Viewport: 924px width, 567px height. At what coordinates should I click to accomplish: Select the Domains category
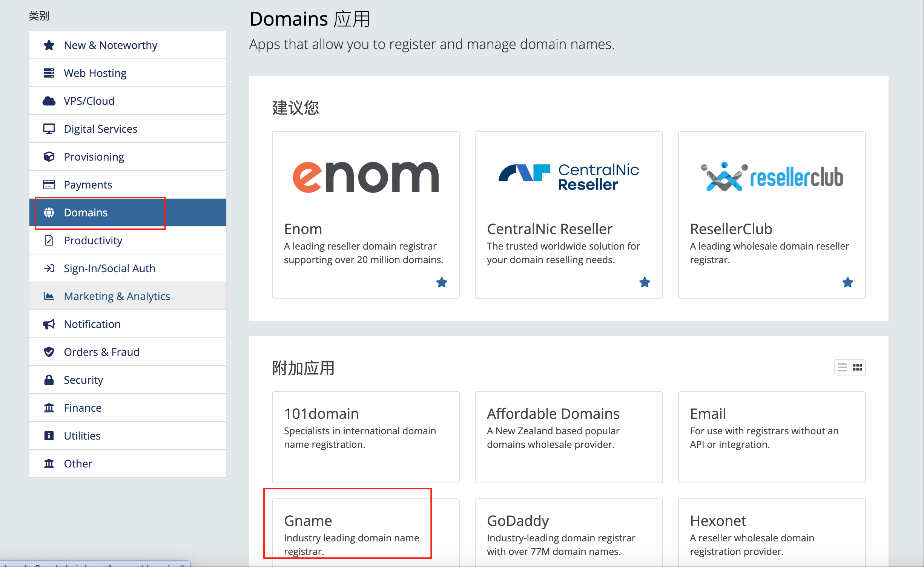(127, 213)
